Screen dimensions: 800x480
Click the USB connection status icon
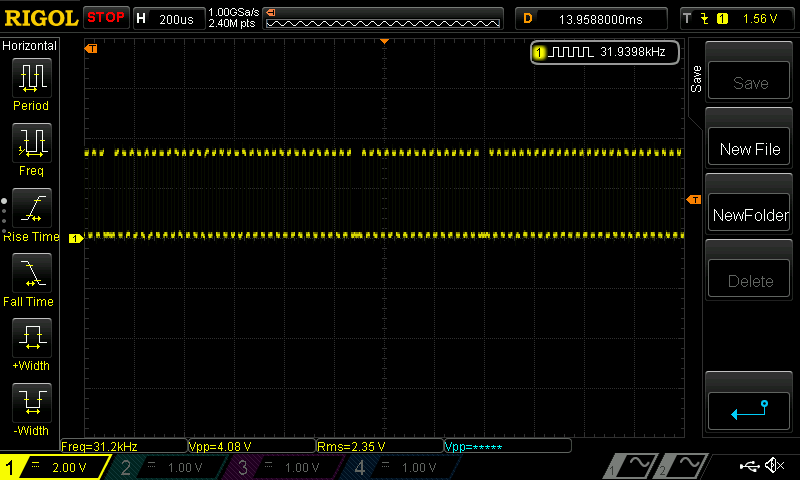pos(748,466)
